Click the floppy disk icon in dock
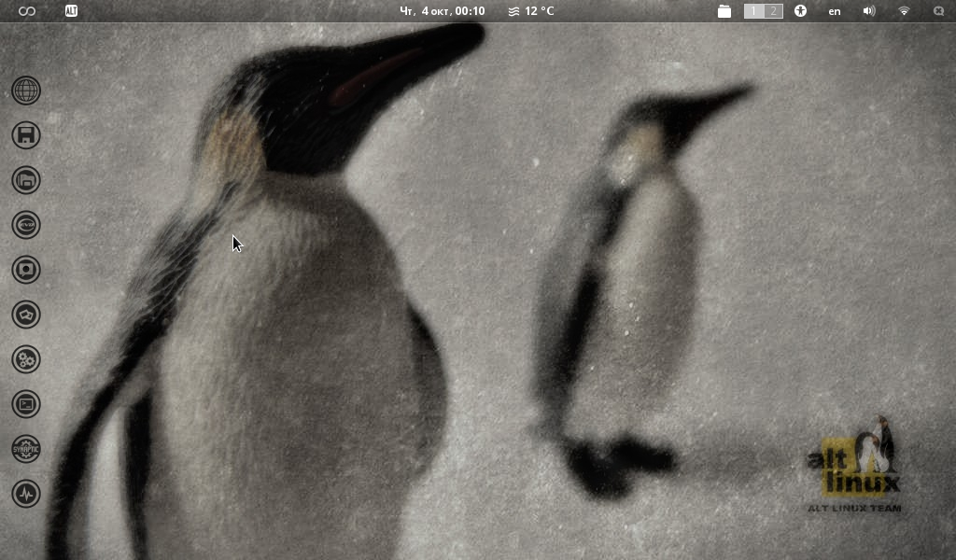The height and width of the screenshot is (560, 956). pyautogui.click(x=26, y=135)
